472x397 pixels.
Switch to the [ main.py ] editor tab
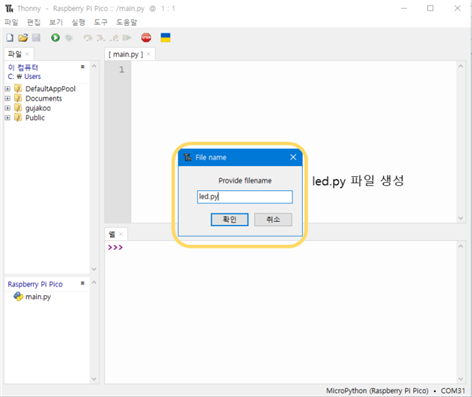(x=126, y=54)
